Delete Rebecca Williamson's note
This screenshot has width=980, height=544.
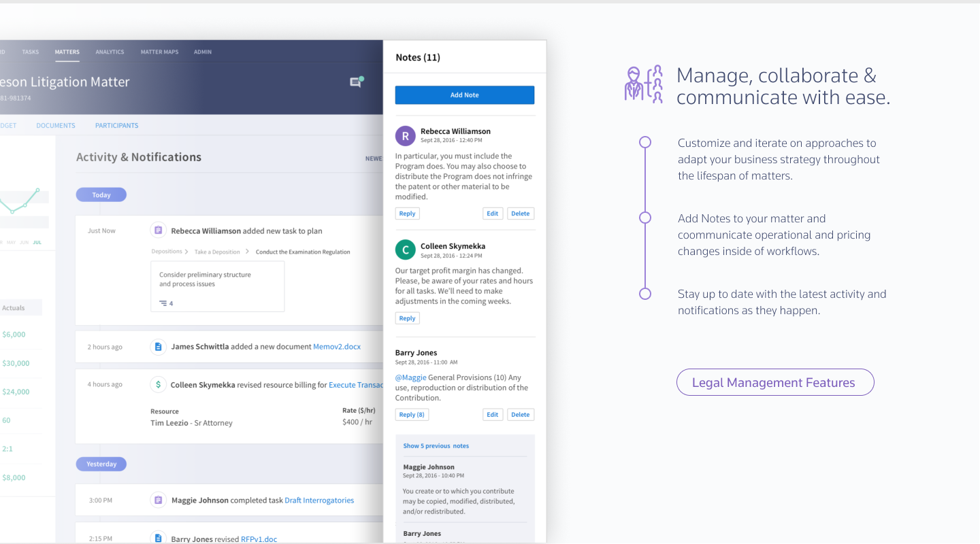point(521,214)
